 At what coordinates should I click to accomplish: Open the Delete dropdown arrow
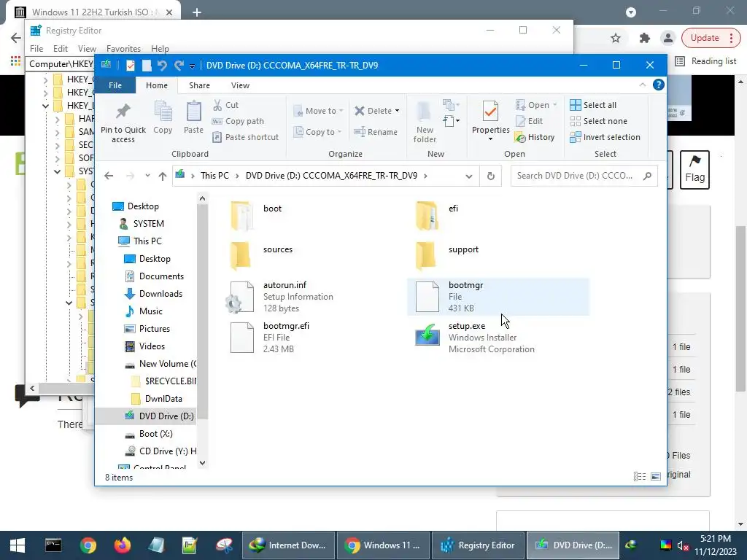[397, 111]
